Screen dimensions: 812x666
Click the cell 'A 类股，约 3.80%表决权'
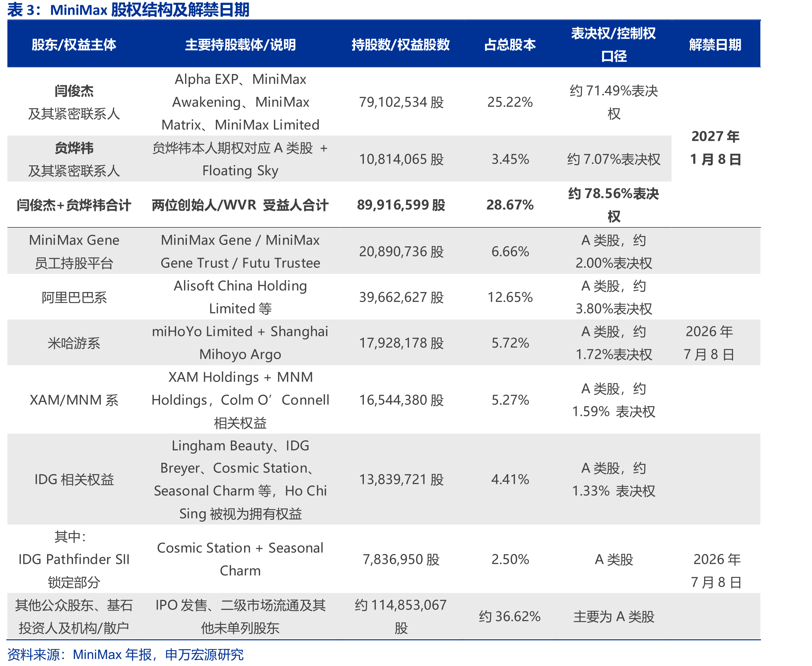pyautogui.click(x=614, y=297)
